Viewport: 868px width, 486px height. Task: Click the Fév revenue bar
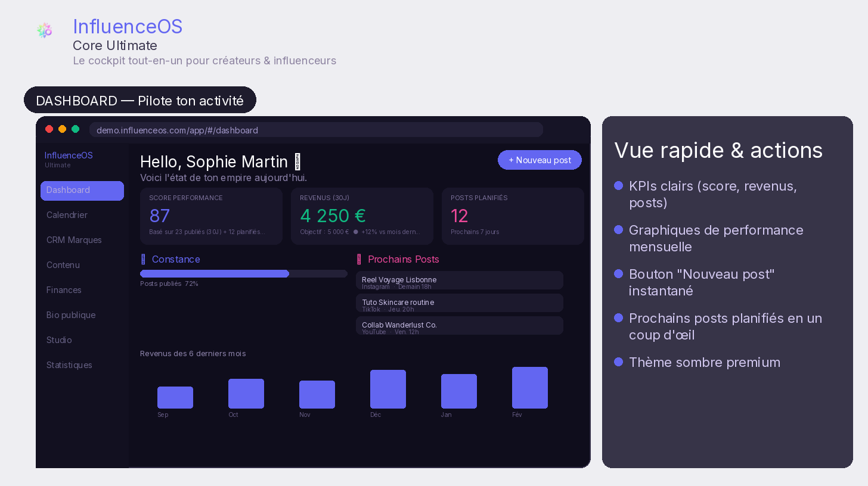tap(529, 388)
